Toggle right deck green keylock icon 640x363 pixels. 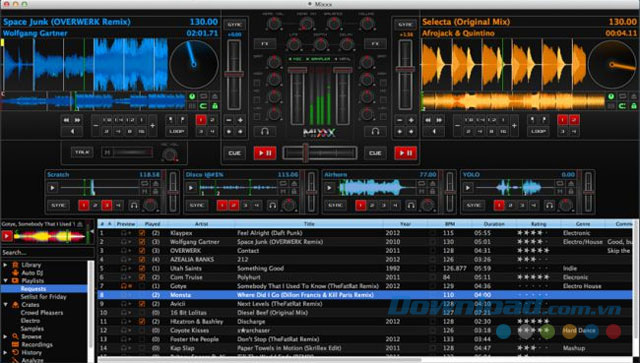[x=633, y=106]
